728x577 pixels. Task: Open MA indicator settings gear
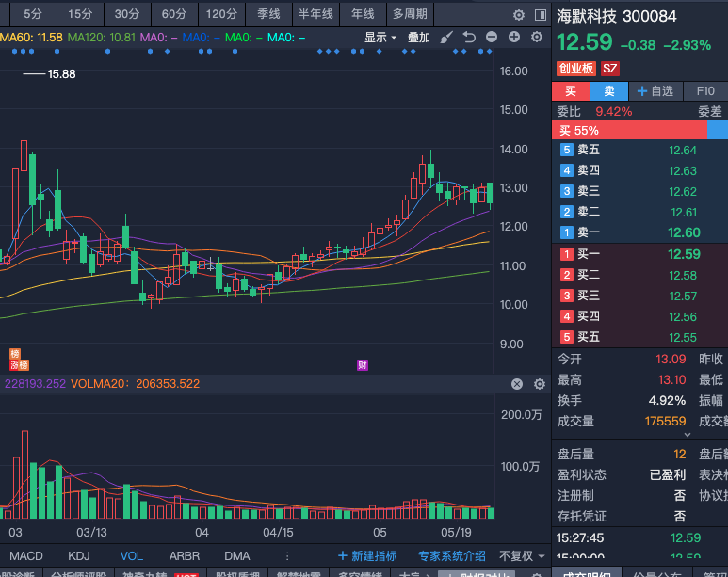(537, 37)
